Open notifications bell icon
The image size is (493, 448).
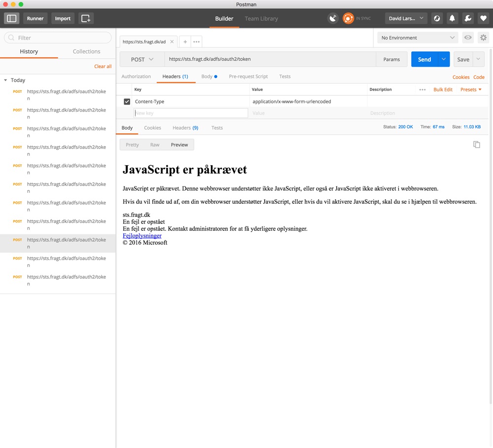[452, 18]
